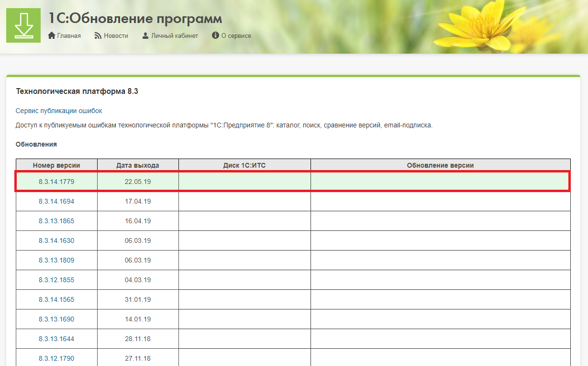
Task: Click version 8.3.13.1809 link
Action: tap(56, 260)
